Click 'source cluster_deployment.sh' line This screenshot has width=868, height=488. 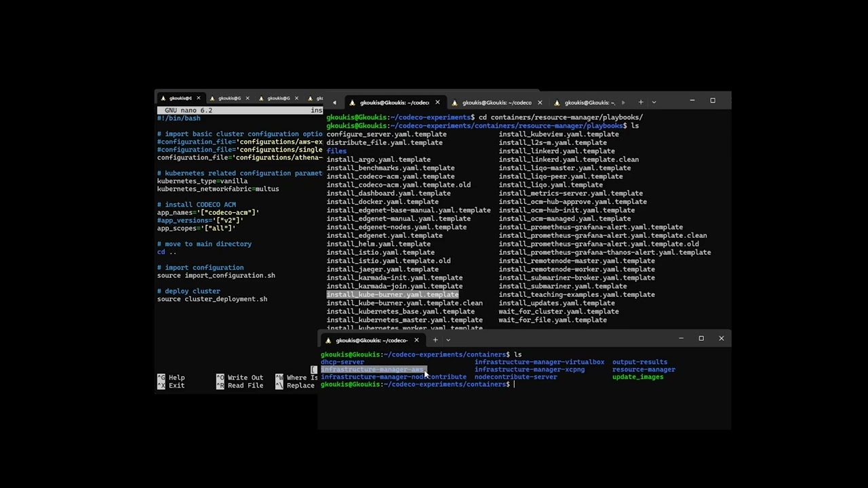point(212,300)
